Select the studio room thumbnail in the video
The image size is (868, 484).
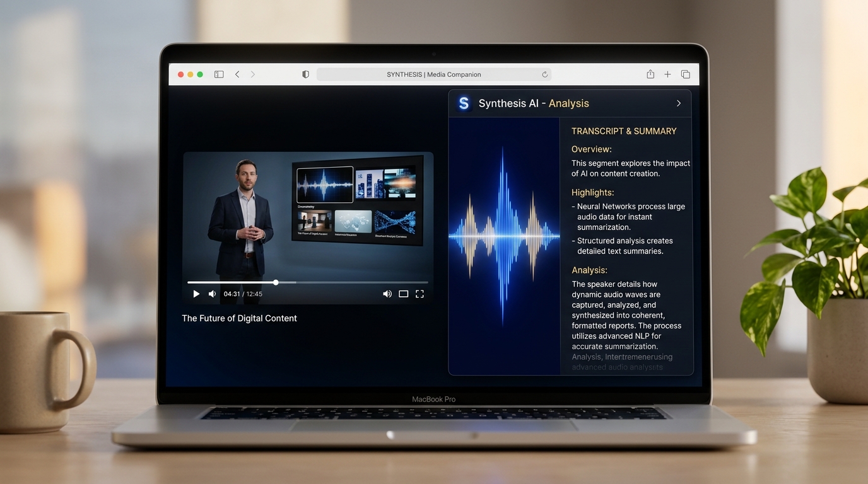point(314,221)
